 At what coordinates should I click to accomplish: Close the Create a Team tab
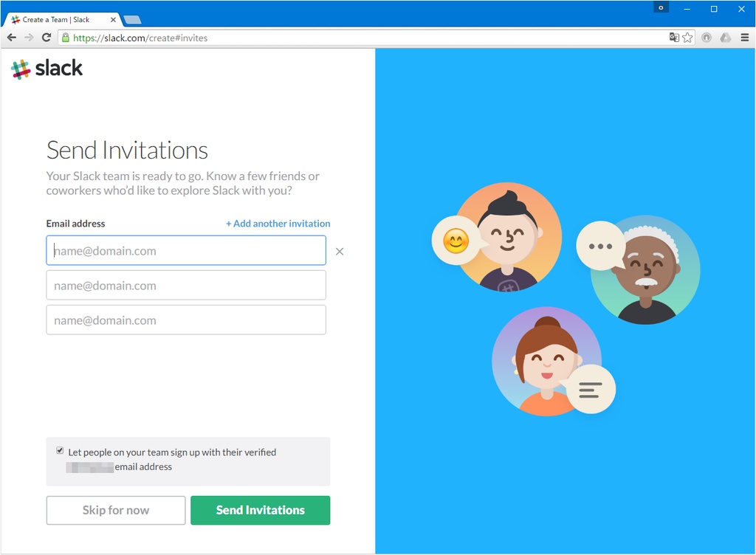click(113, 20)
